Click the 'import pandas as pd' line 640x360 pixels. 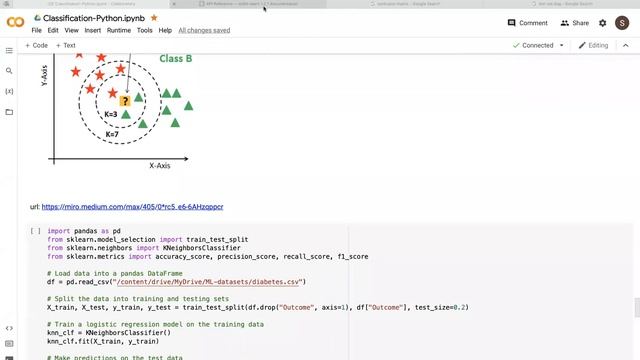84,231
